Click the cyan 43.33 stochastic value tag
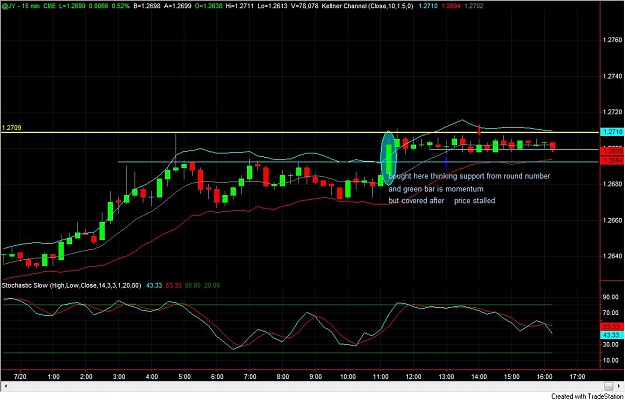Viewport: 625px width, 400px height. pyautogui.click(x=611, y=335)
